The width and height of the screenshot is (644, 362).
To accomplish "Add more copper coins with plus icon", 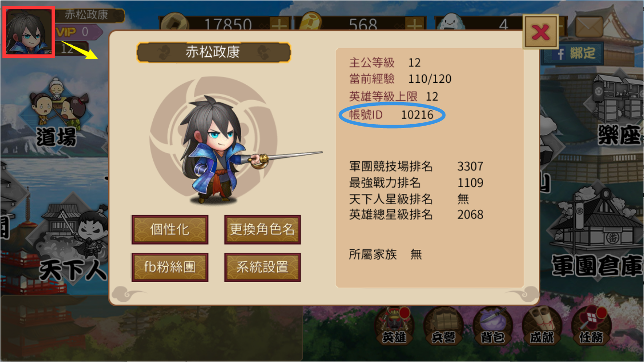I will point(280,24).
